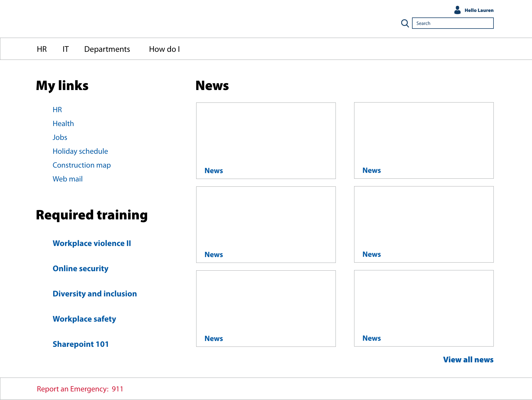The height and width of the screenshot is (400, 532).
Task: Open Web mail from My links
Action: 68,179
